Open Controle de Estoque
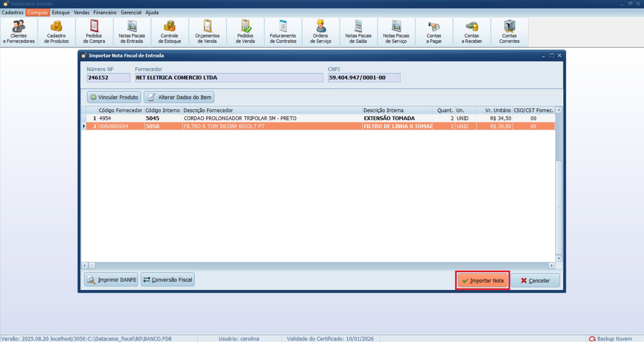This screenshot has height=342, width=644. [x=169, y=31]
